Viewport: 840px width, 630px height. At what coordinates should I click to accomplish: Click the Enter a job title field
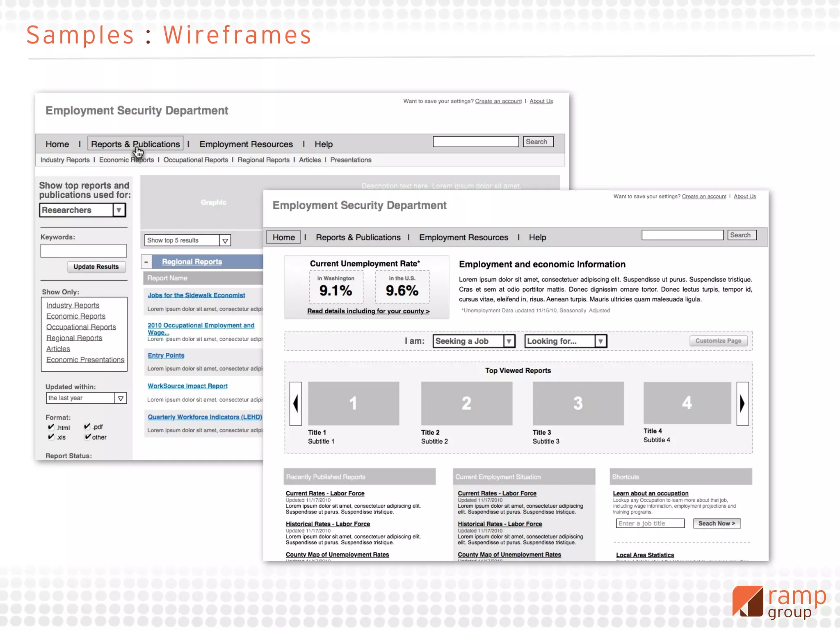pos(650,524)
